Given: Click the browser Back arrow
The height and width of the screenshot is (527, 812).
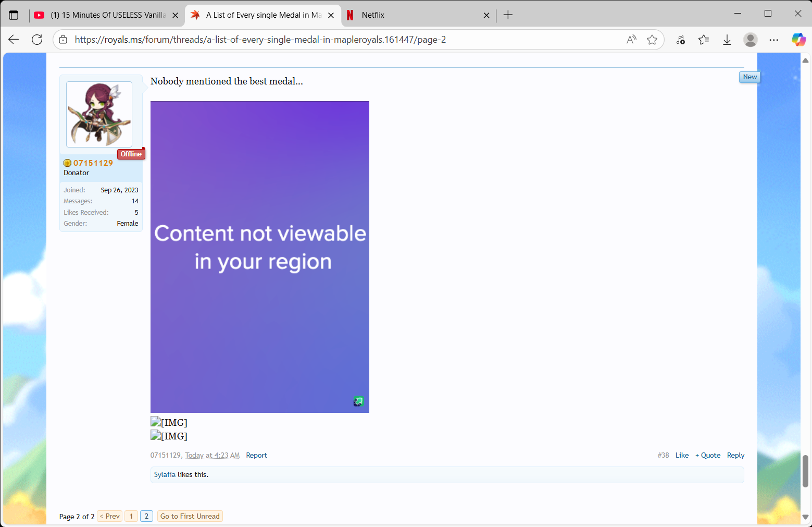Looking at the screenshot, I should pos(14,40).
